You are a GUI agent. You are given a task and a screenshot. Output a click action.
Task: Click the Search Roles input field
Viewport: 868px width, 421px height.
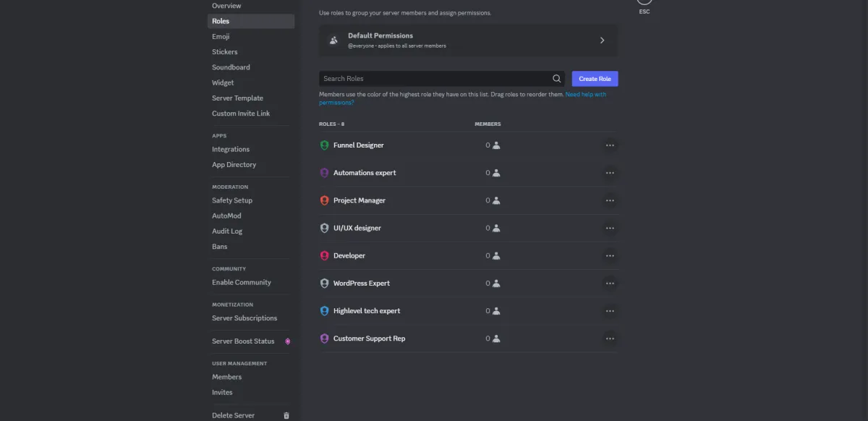[x=435, y=79]
